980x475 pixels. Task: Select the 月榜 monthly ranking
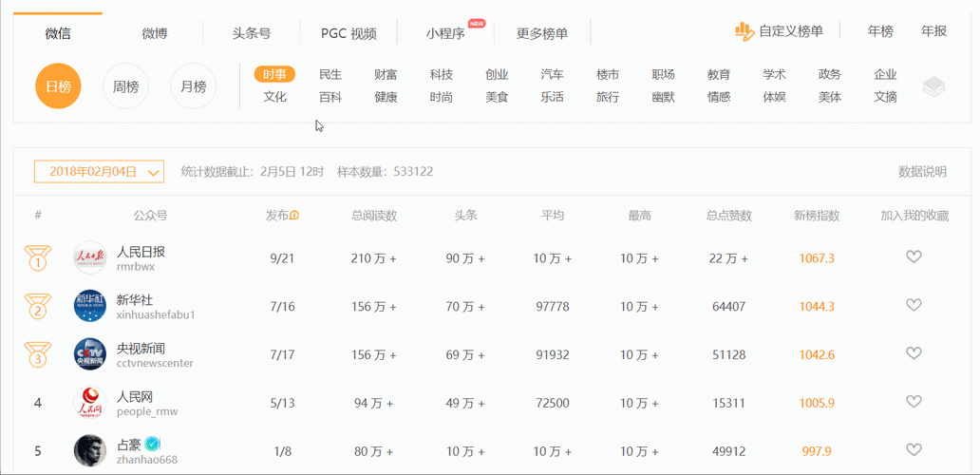click(x=193, y=86)
